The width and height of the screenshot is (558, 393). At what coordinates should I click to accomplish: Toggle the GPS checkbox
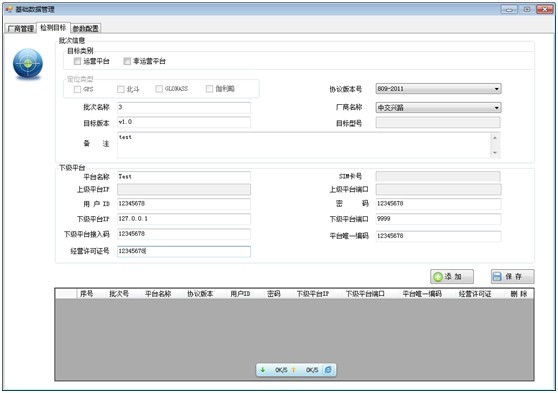pos(77,89)
